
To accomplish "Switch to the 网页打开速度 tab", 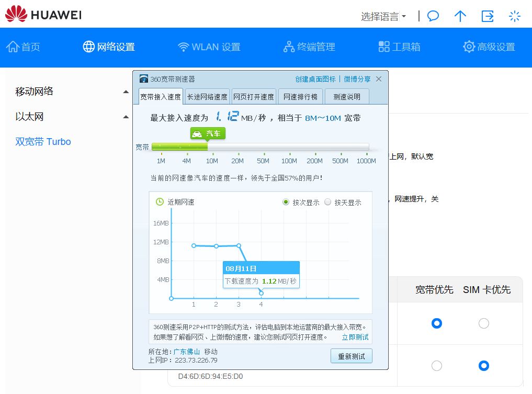I will click(254, 97).
